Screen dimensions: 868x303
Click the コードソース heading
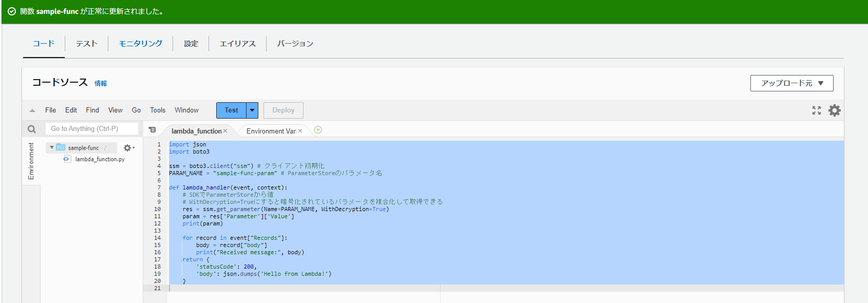(x=60, y=83)
